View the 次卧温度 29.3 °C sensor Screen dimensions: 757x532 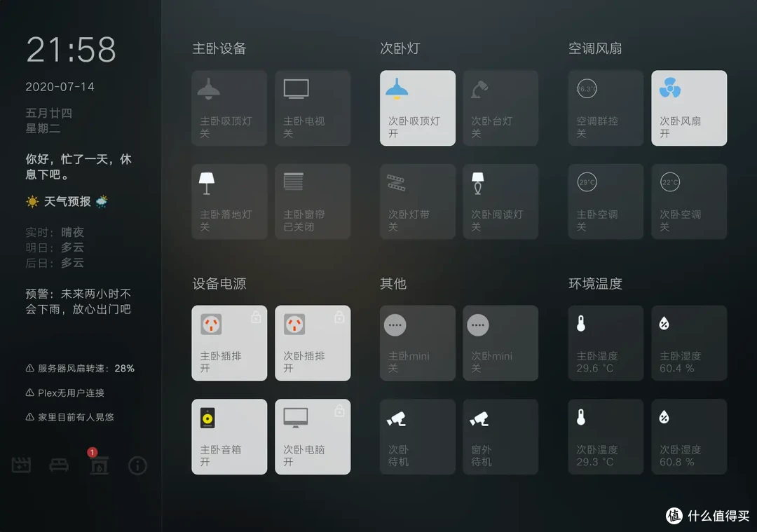[x=606, y=437]
